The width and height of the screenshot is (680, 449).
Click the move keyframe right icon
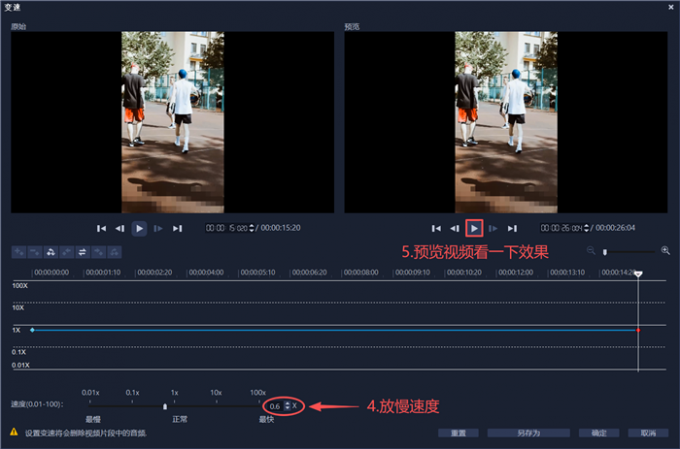[98, 252]
